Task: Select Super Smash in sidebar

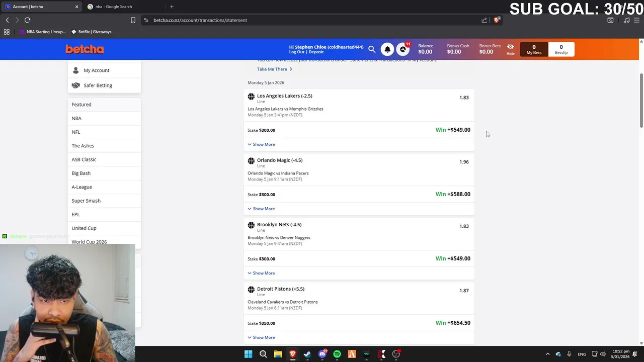Action: coord(104,201)
